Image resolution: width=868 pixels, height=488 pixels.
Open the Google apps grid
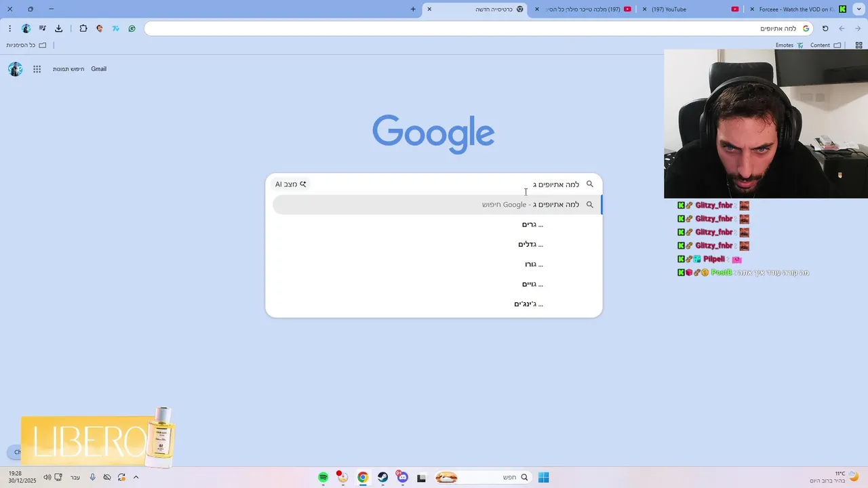pos(37,69)
